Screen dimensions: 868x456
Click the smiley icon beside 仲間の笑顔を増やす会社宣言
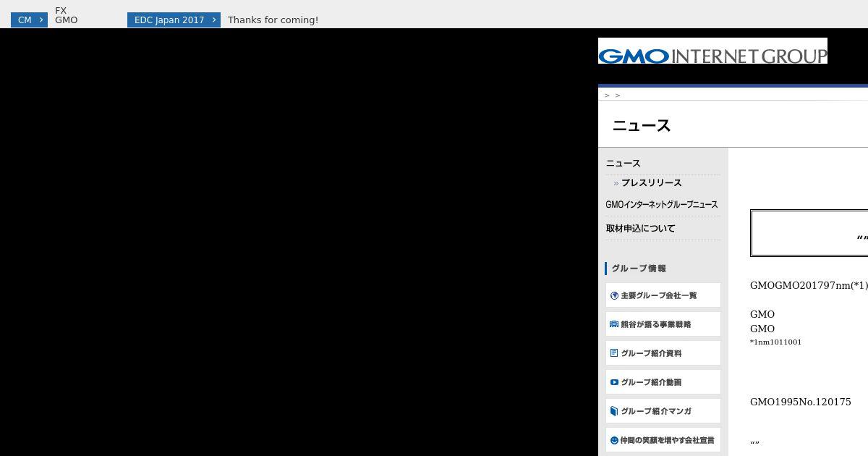[614, 440]
